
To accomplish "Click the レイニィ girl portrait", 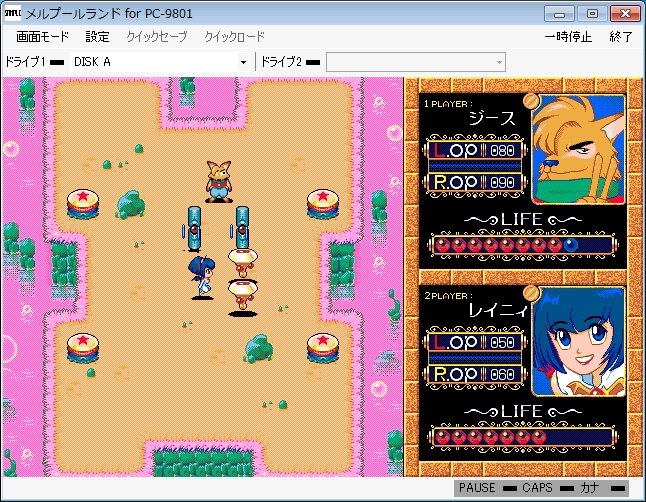I will 578,342.
